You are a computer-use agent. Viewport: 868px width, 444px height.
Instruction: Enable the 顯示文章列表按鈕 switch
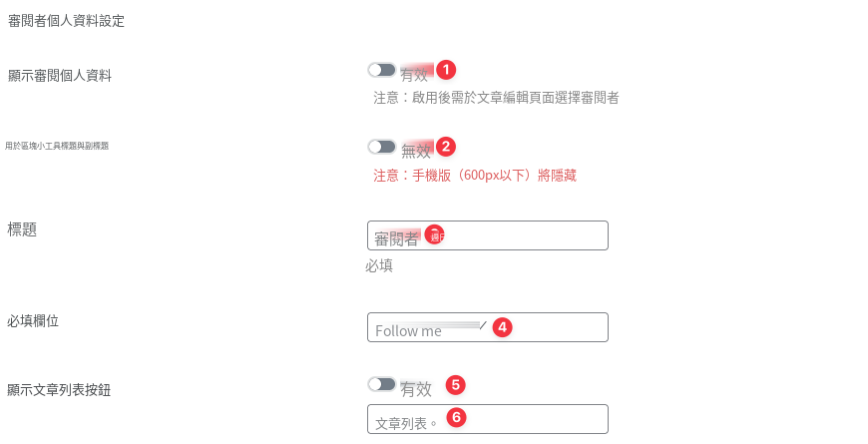[382, 384]
